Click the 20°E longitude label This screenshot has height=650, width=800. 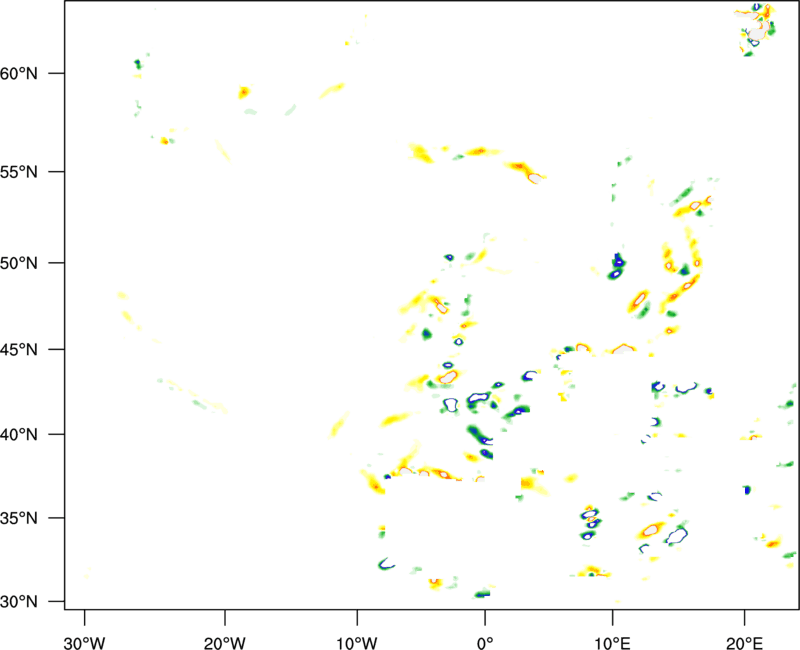click(744, 643)
